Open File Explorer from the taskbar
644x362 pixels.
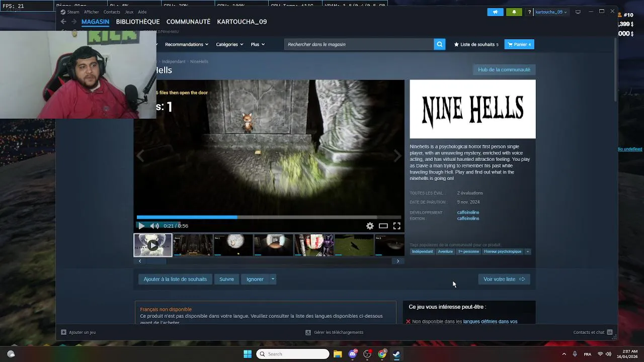338,354
